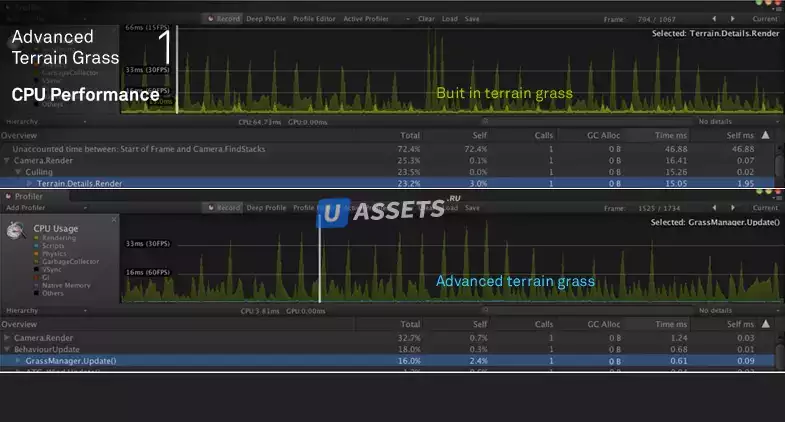Open the Add Profiler dropdown
The image size is (785, 422).
pyautogui.click(x=46, y=208)
